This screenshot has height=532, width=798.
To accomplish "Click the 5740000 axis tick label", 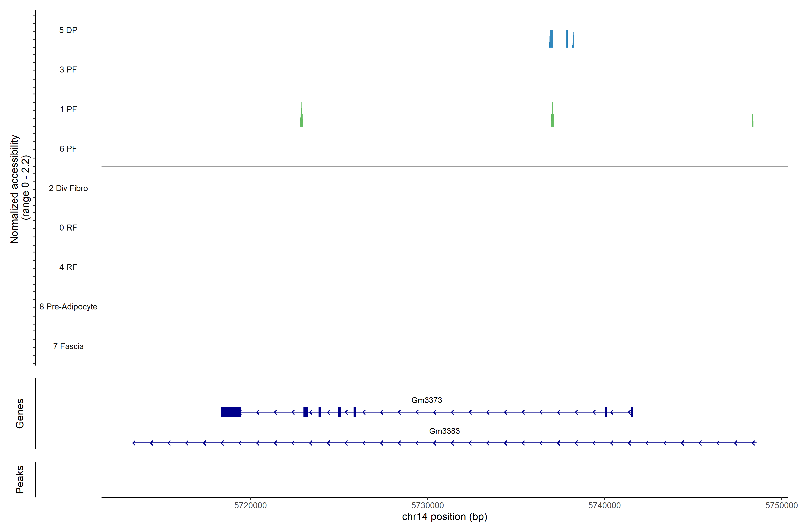I will [x=604, y=505].
